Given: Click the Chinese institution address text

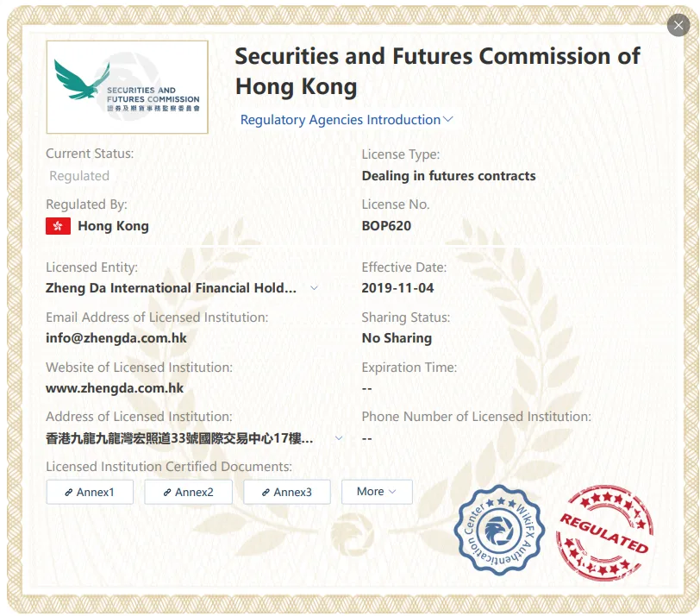Looking at the screenshot, I should tap(179, 438).
